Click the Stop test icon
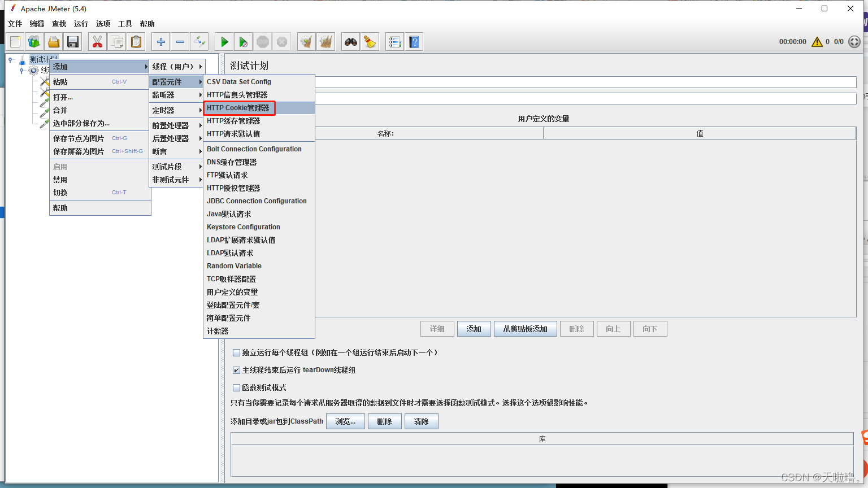The width and height of the screenshot is (868, 488). point(263,42)
